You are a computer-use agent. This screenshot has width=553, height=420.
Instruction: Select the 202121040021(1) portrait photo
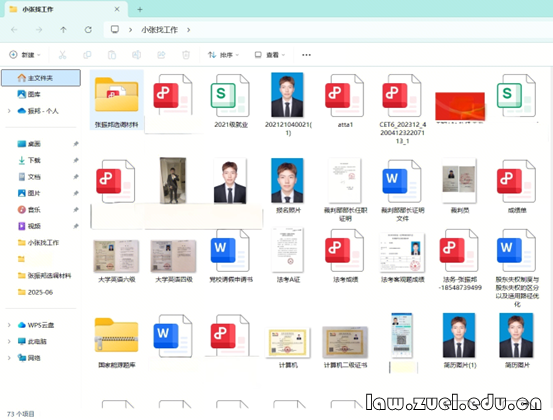(288, 104)
